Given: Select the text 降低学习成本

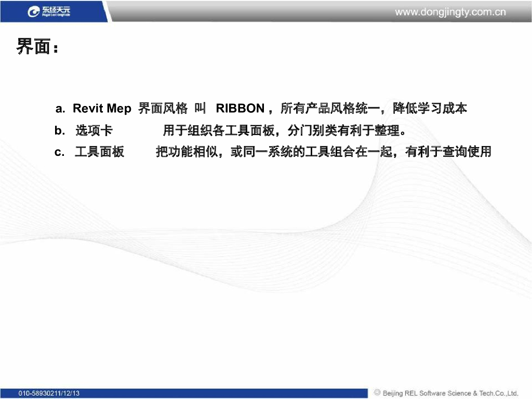Looking at the screenshot, I should coord(430,108).
